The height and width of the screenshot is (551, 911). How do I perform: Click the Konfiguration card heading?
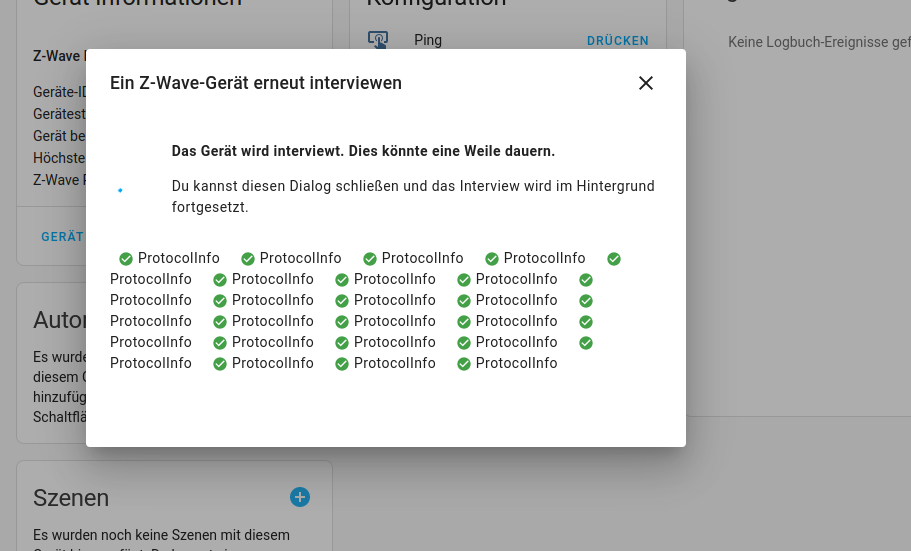point(436,4)
